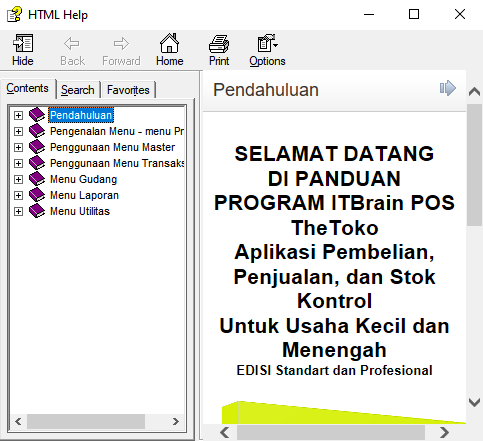Image resolution: width=483 pixels, height=441 pixels.
Task: Click book icon beside Pendahuluan
Action: point(37,115)
